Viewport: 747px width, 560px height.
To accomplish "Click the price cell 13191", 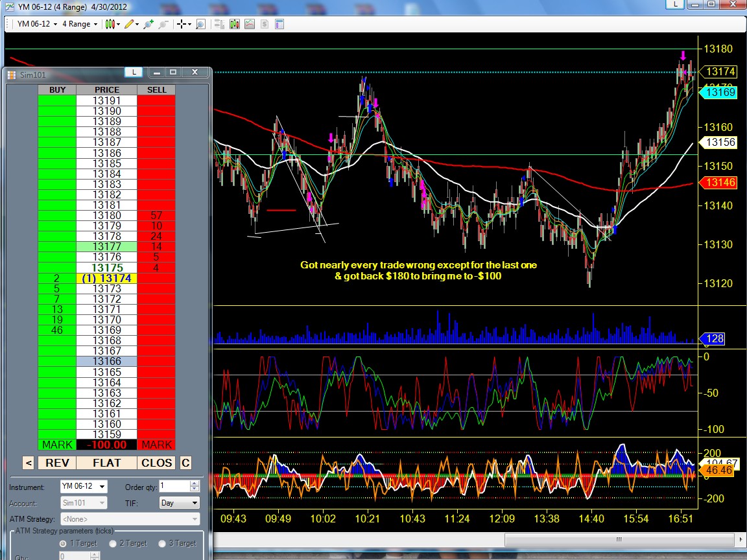I will tap(107, 100).
